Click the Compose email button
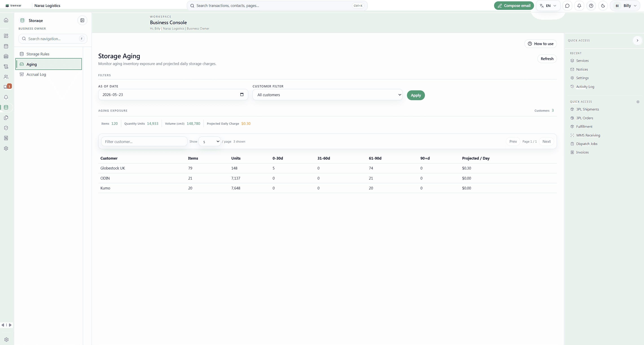 (x=514, y=6)
